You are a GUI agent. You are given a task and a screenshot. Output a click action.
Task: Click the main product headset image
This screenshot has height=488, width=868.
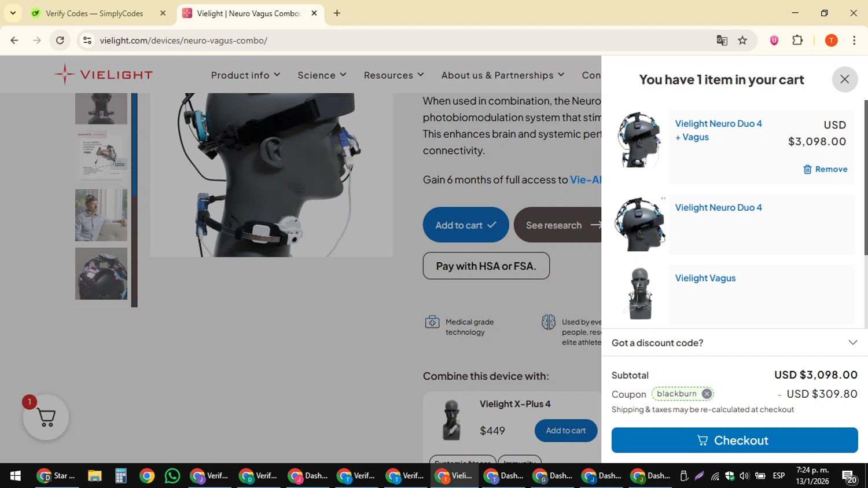point(271,175)
